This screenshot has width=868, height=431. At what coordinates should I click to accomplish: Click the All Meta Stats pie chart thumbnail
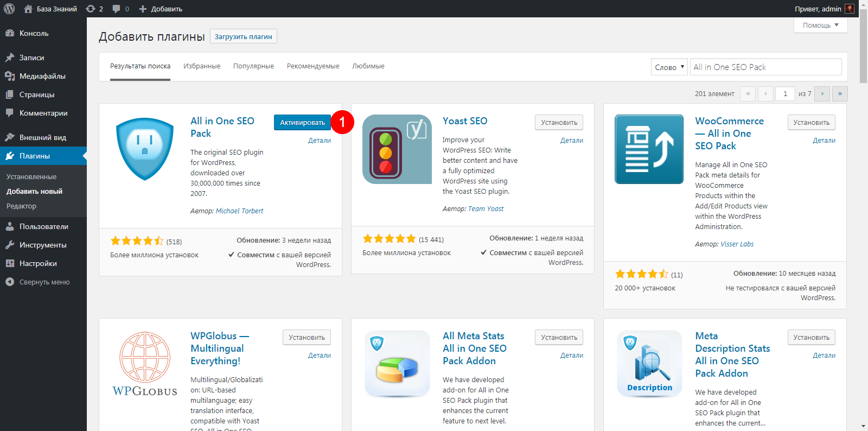[x=397, y=364]
